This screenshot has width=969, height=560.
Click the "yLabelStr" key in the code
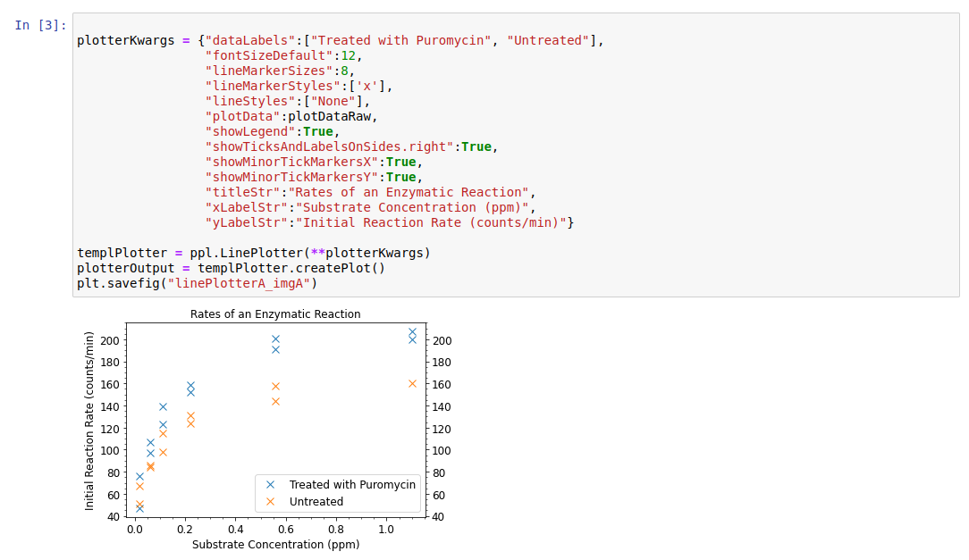click(247, 223)
